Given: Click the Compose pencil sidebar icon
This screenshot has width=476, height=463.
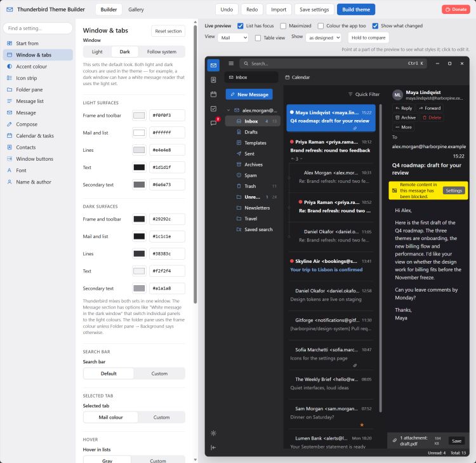Looking at the screenshot, I should click(x=10, y=124).
